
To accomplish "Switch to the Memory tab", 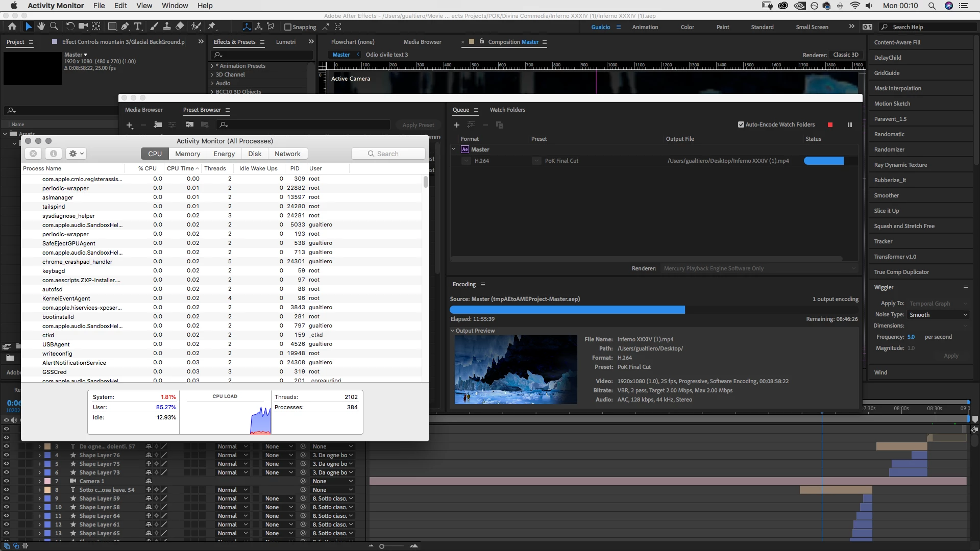I will (187, 154).
